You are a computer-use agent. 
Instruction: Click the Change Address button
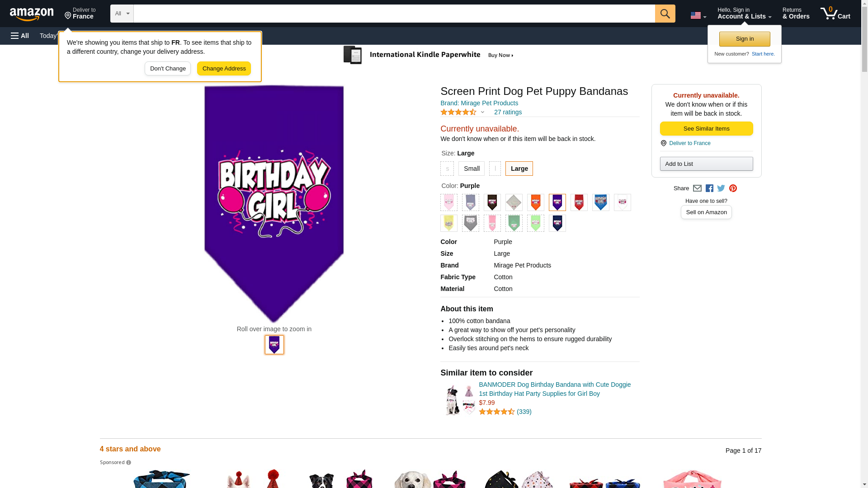click(224, 69)
